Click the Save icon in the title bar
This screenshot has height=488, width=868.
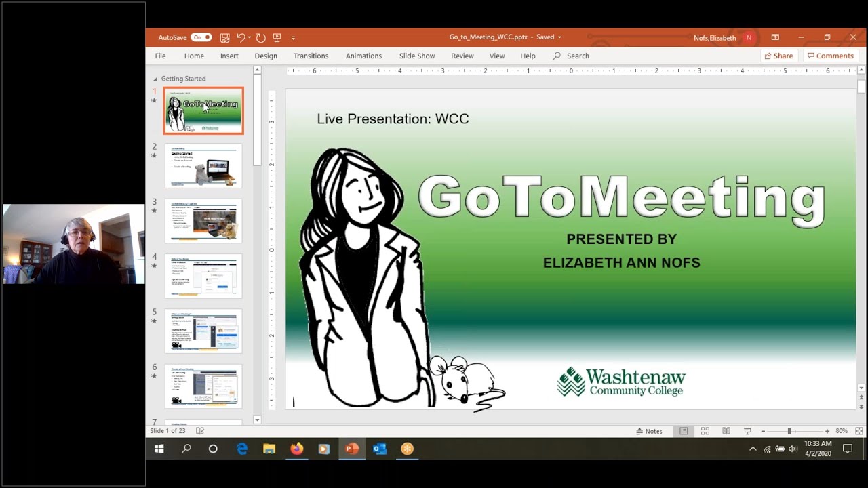pos(224,37)
